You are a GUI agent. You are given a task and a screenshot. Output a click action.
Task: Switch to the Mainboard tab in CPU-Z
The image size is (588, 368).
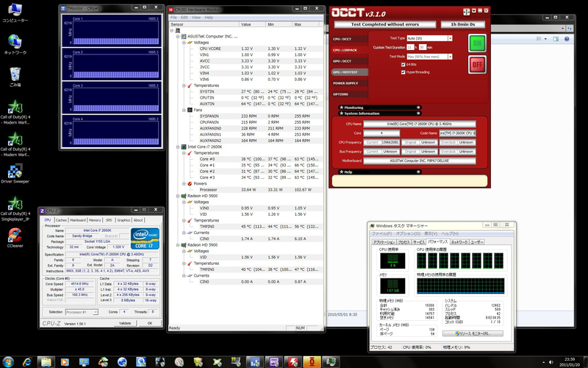pyautogui.click(x=78, y=220)
